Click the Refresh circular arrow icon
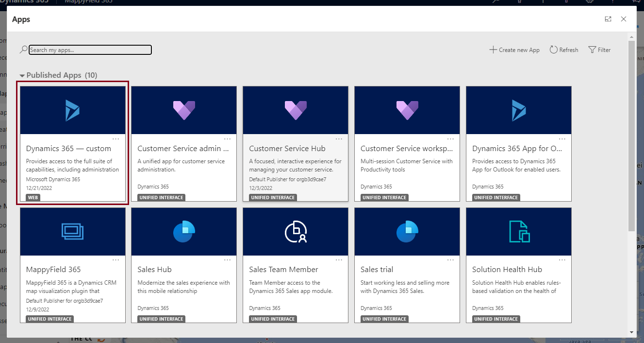The height and width of the screenshot is (343, 644). point(553,50)
